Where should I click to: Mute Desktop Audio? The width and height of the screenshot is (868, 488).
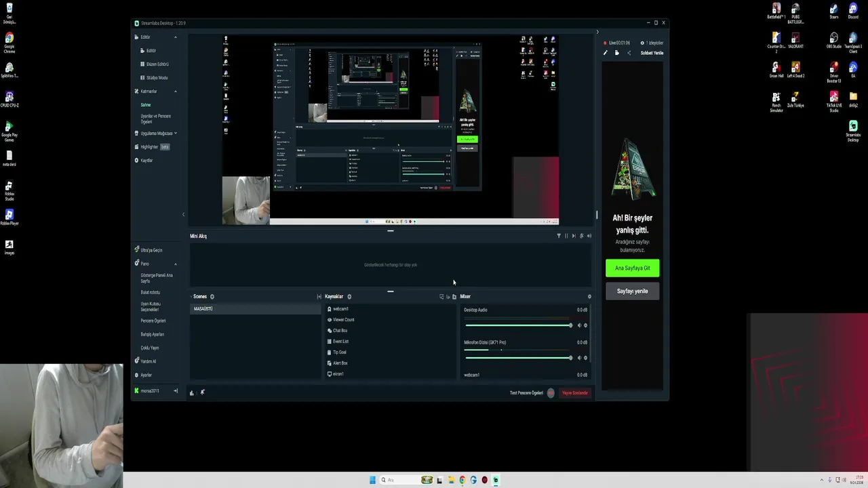(579, 325)
